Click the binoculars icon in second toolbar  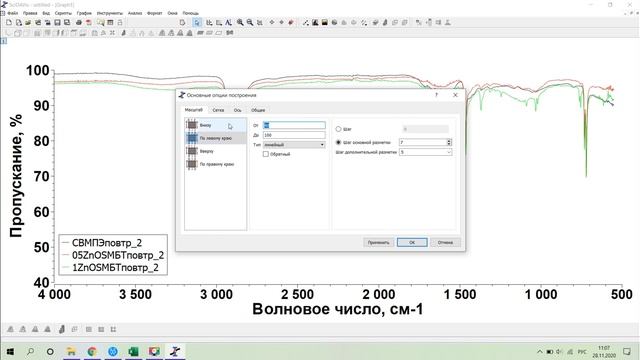(230, 33)
